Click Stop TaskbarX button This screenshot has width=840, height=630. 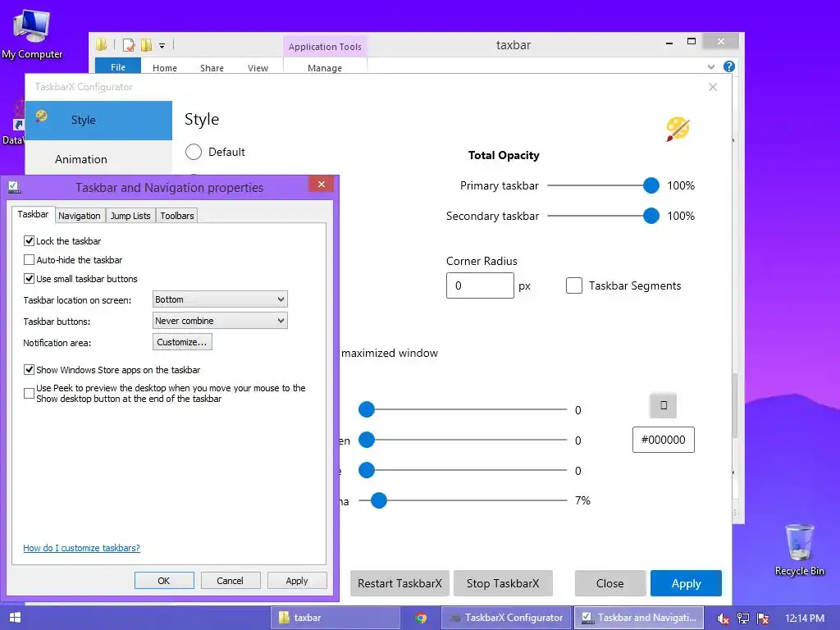click(503, 583)
